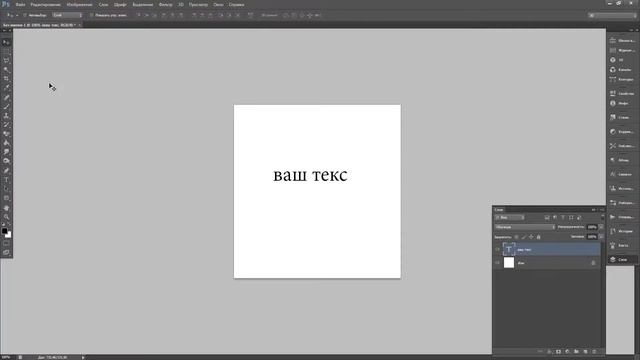Screen dimensions: 640x360
Task: Select the Move tool
Action: click(x=6, y=42)
